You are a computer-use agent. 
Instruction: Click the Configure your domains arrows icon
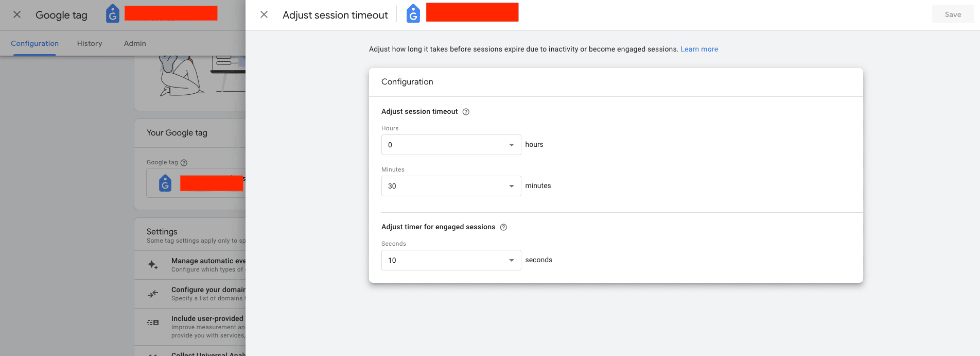153,294
